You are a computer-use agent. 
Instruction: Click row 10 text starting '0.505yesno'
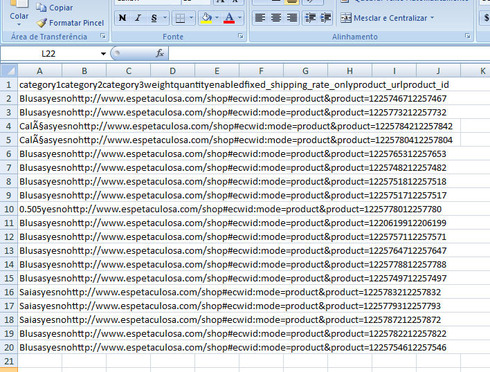(230, 209)
